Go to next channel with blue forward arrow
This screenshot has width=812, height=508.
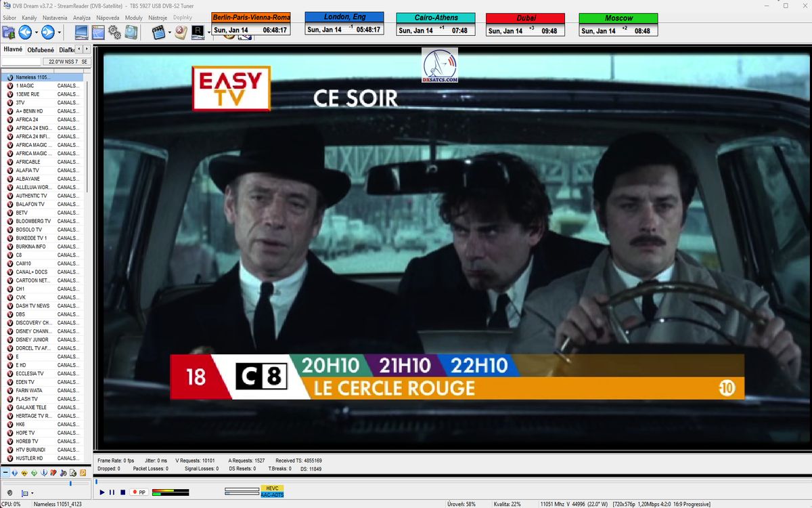click(47, 32)
